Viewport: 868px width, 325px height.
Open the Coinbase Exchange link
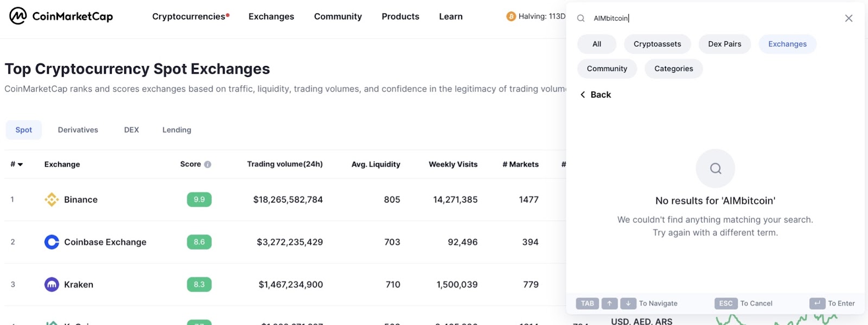point(105,242)
